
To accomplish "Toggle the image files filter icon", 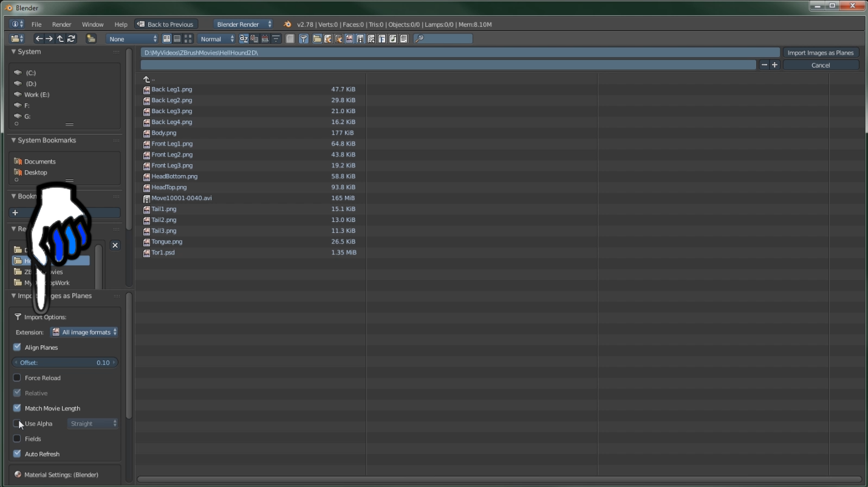I will 349,39.
